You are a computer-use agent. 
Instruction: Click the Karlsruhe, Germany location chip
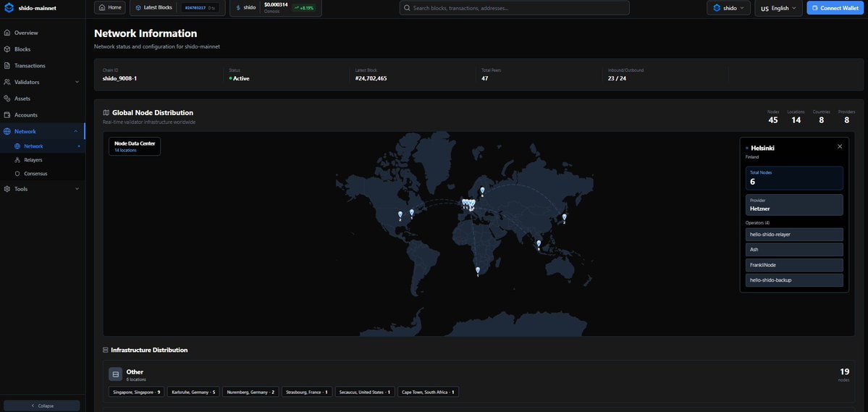pyautogui.click(x=193, y=392)
